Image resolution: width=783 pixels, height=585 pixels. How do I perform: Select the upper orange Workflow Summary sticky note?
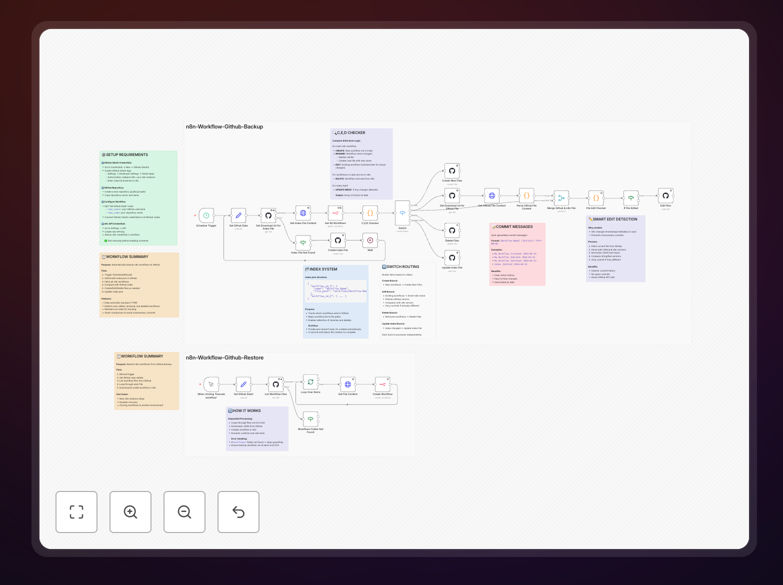pos(139,285)
